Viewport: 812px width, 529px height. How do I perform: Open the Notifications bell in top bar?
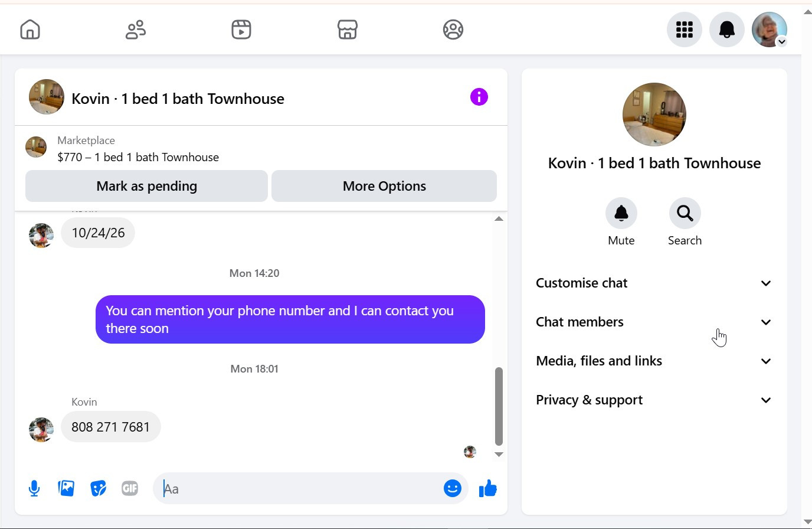(727, 30)
